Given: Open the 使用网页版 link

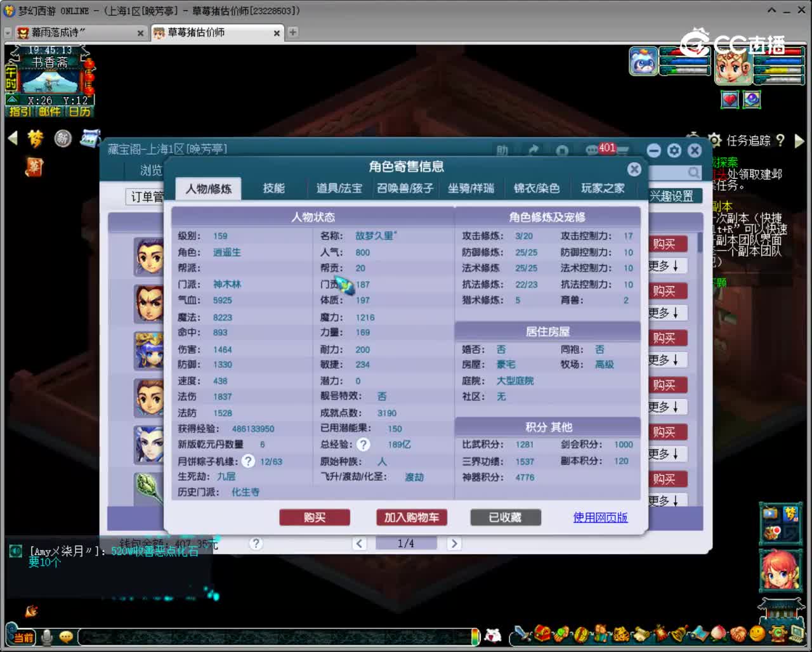Looking at the screenshot, I should click(600, 518).
